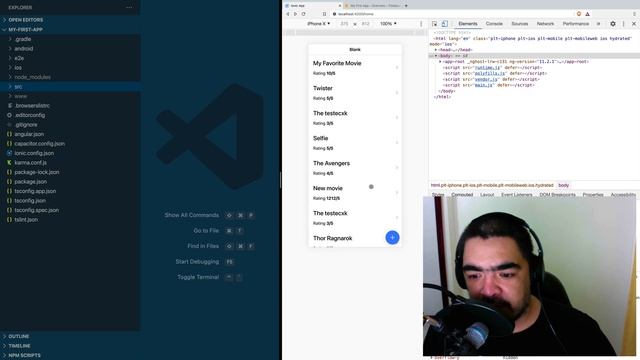Select body in the breadcrumb
The image size is (640, 360).
pyautogui.click(x=564, y=185)
